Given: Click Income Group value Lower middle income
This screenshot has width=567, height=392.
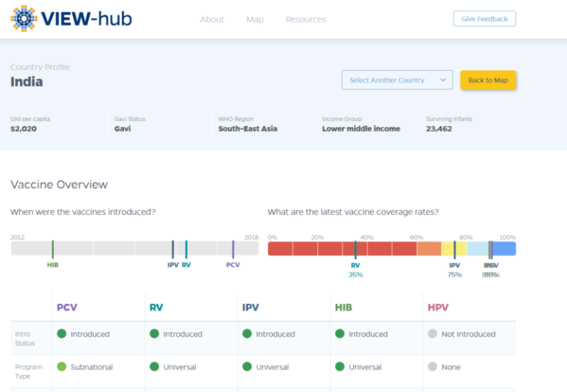Looking at the screenshot, I should [361, 128].
